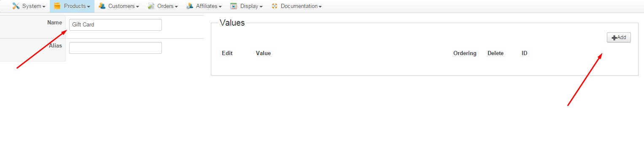Screen dimensions: 644x159
Task: Click the Add button in Values
Action: coord(619,37)
